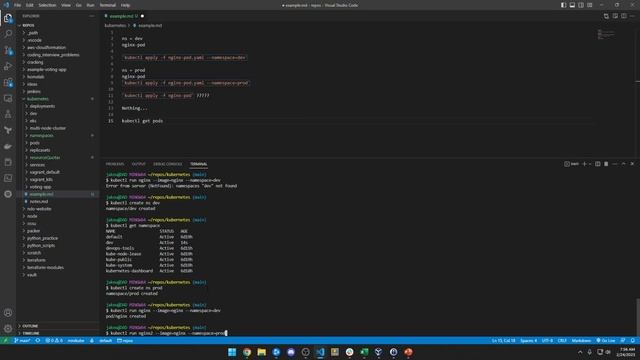Open Google Chrome from taskbar
Viewport: 640px width, 360px height.
click(247, 352)
